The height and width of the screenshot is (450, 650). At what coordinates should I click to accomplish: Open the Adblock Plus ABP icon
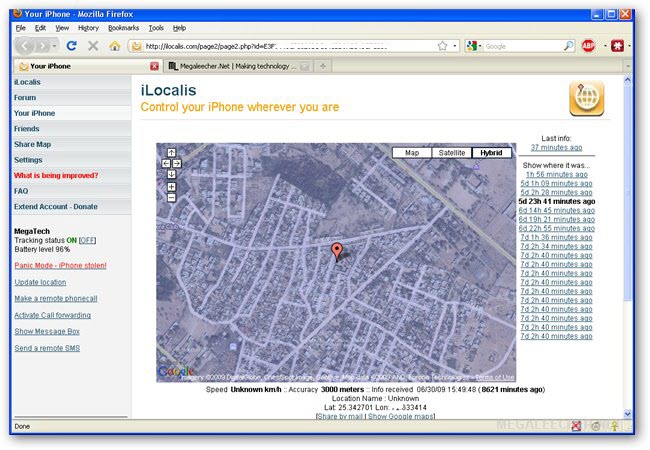(588, 46)
